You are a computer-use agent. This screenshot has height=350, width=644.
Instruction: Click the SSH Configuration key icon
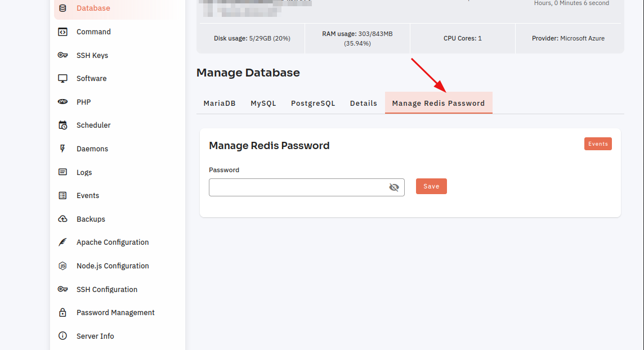(x=62, y=289)
